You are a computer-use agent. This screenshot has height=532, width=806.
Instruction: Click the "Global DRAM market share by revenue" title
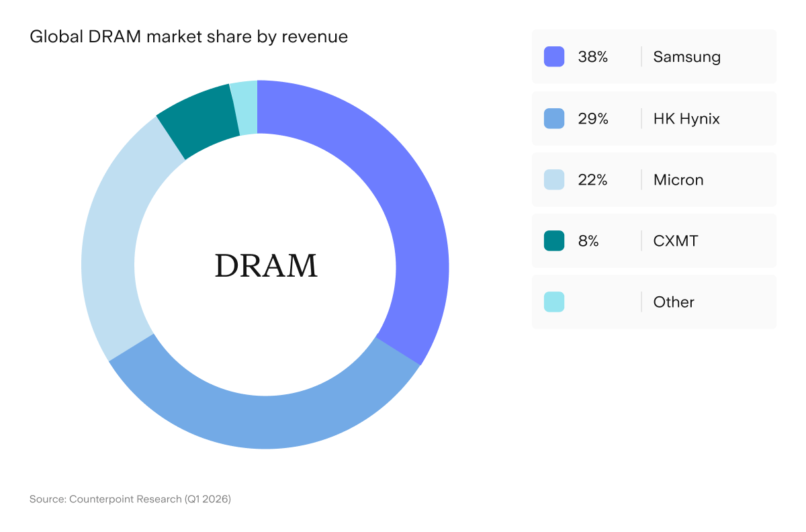coord(189,37)
